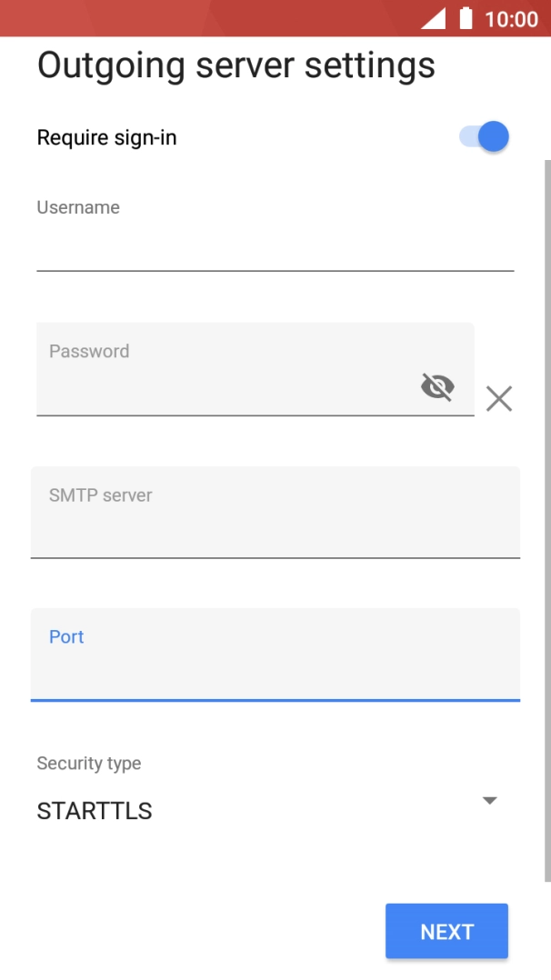This screenshot has height=980, width=551.
Task: Click the Outgoing server settings title
Action: point(236,65)
